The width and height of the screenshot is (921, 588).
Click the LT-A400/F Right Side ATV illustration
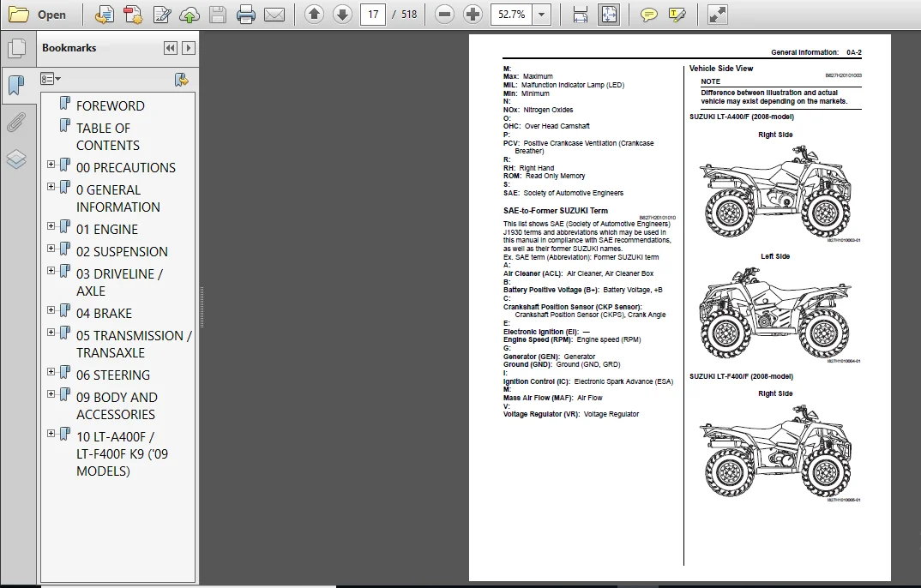(x=775, y=191)
